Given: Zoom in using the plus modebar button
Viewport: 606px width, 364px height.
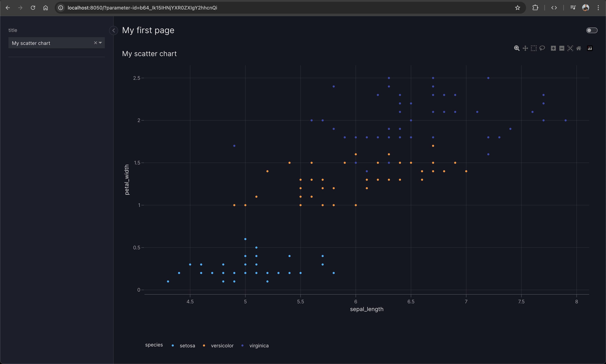Looking at the screenshot, I should [553, 48].
